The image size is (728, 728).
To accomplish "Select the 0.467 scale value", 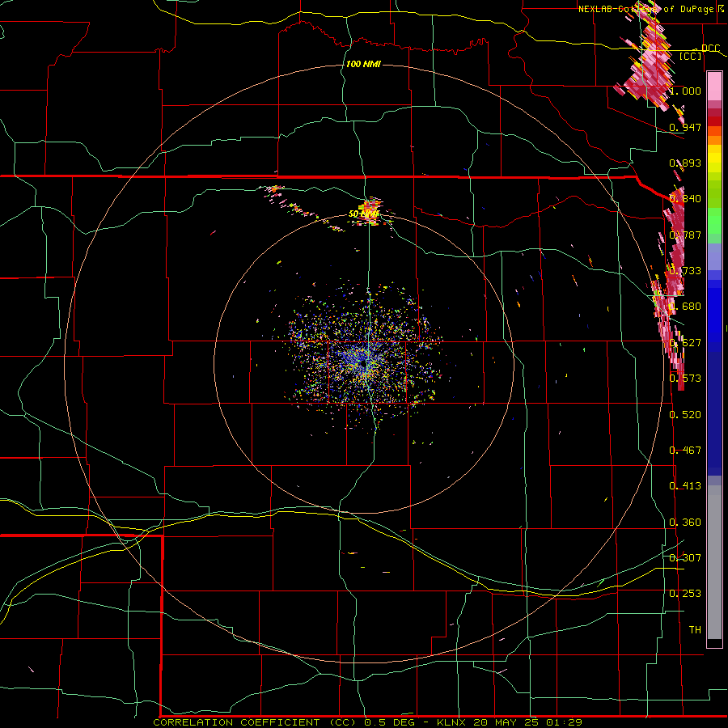I will coord(685,451).
